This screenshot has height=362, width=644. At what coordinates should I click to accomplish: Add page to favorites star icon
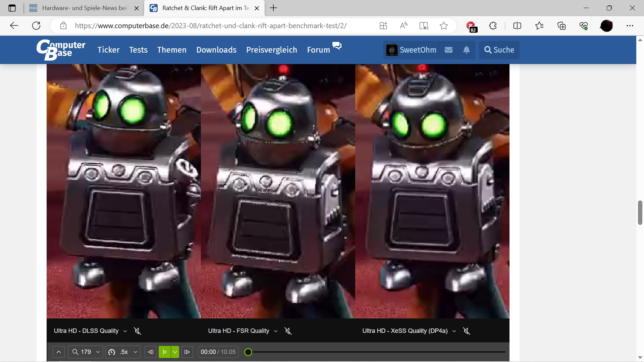click(443, 26)
